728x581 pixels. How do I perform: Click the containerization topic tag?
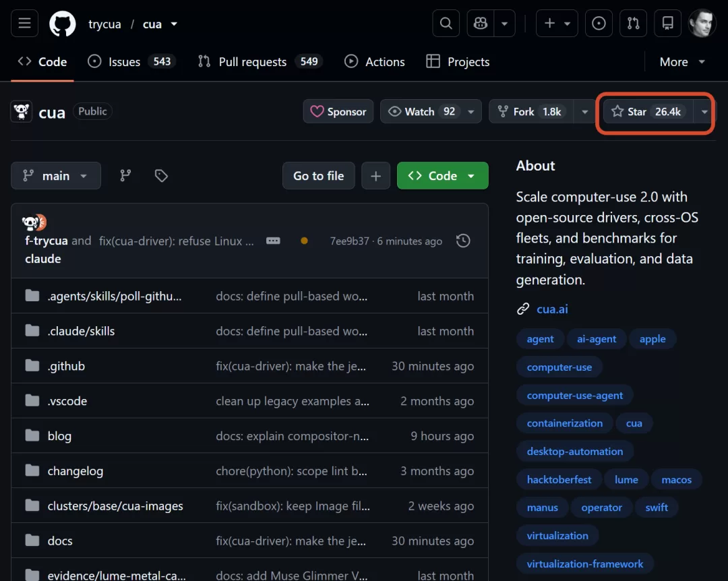pyautogui.click(x=565, y=423)
